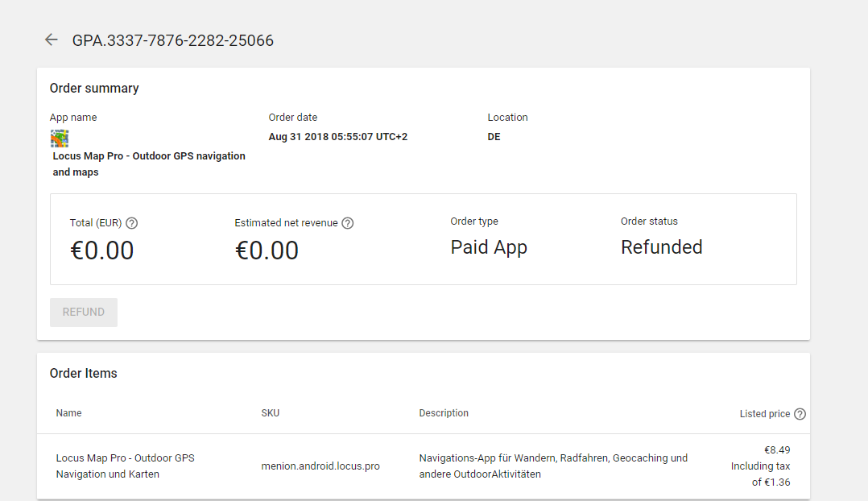Select the SKU value menion.android.locus.pro
The image size is (868, 501).
click(320, 466)
